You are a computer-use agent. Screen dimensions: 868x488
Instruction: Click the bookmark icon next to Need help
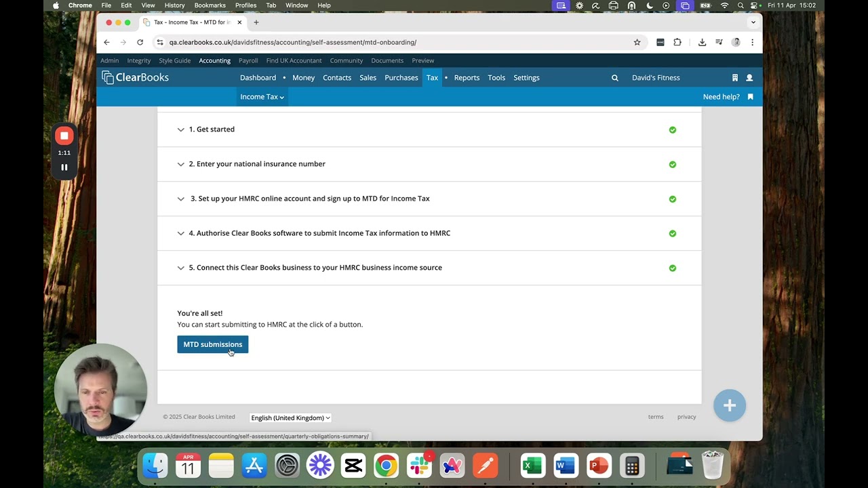coord(751,97)
